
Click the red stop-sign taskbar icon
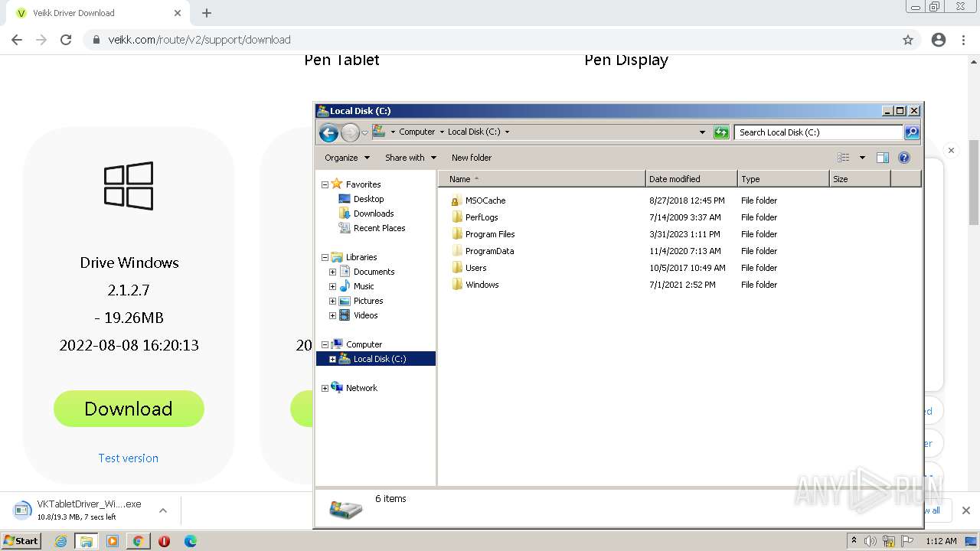pos(164,541)
